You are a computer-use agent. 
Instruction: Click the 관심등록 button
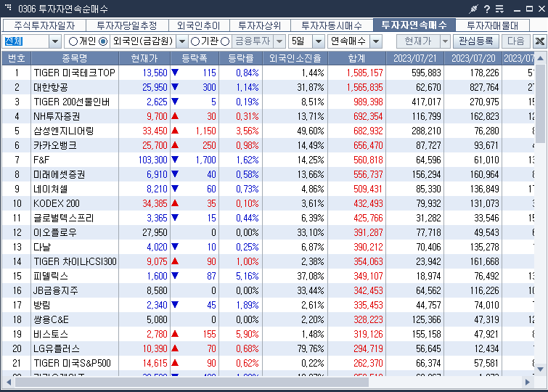coord(475,41)
